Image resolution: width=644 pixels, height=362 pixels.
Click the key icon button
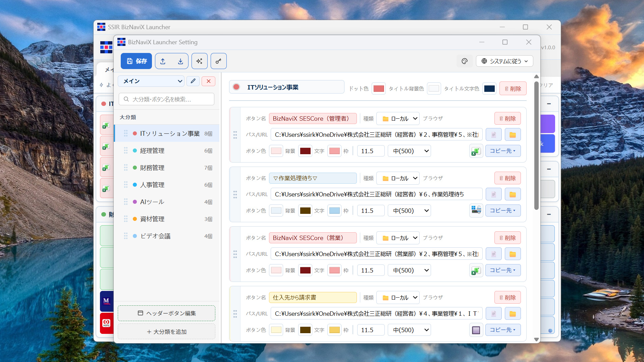click(218, 61)
